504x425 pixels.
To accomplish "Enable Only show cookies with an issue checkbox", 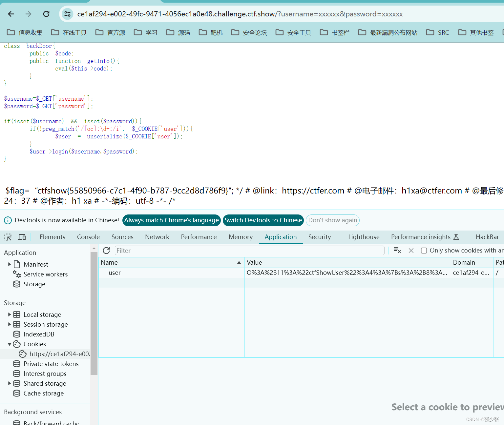I will pyautogui.click(x=424, y=251).
